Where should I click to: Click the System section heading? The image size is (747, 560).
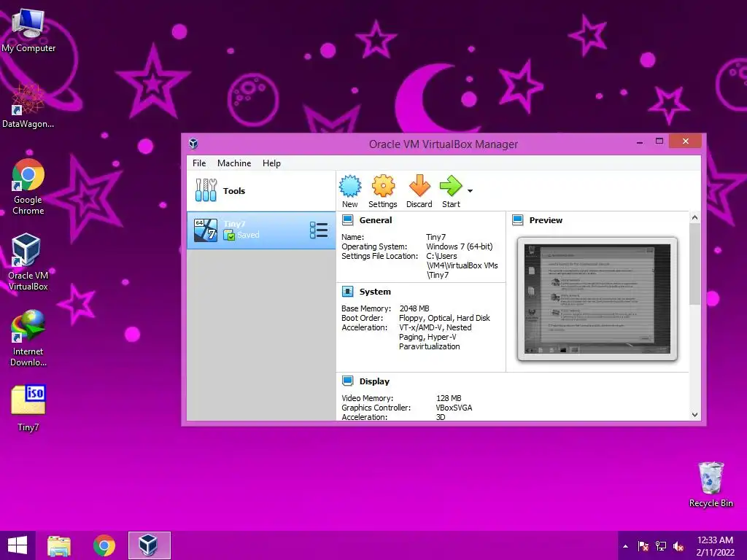pos(375,292)
